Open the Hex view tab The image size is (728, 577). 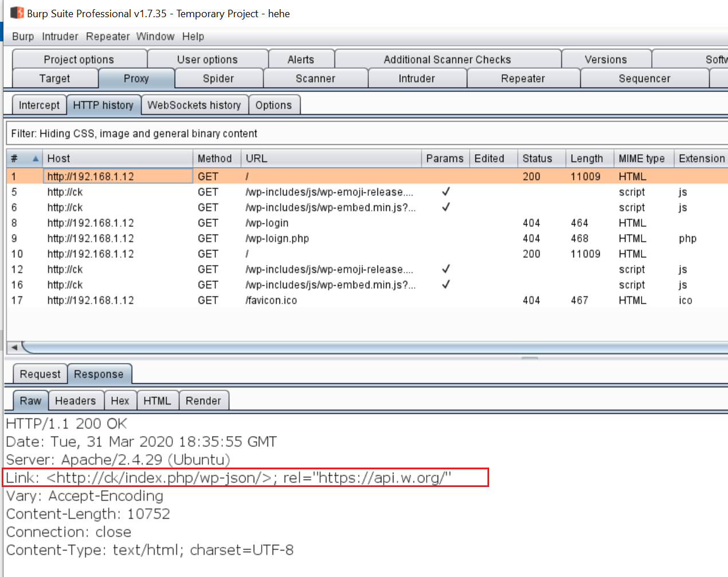tap(120, 401)
